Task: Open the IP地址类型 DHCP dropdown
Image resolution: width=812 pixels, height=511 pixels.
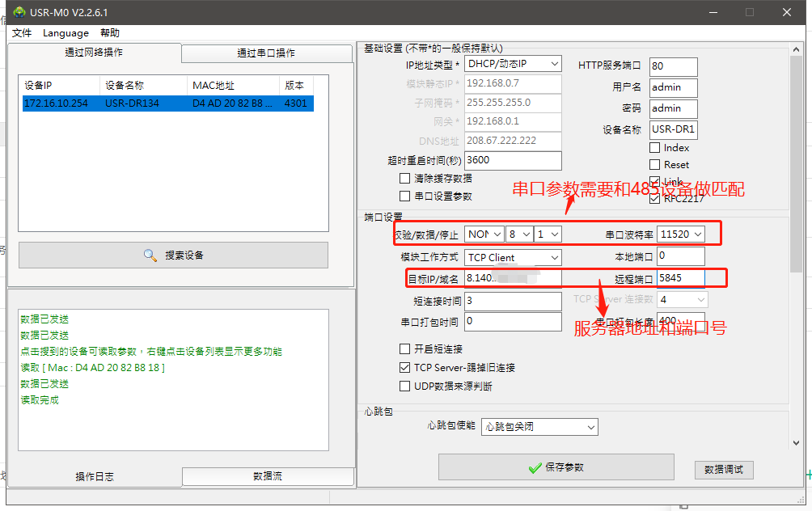Action: pyautogui.click(x=513, y=64)
